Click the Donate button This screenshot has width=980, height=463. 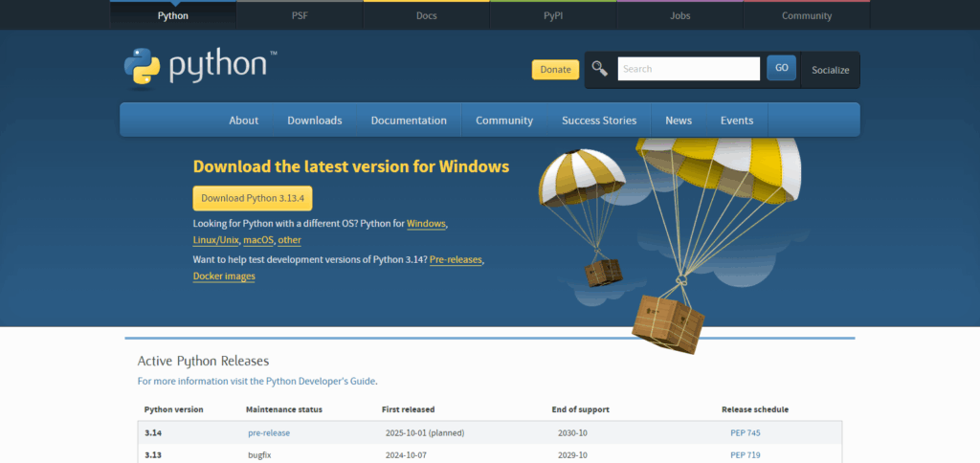556,70
